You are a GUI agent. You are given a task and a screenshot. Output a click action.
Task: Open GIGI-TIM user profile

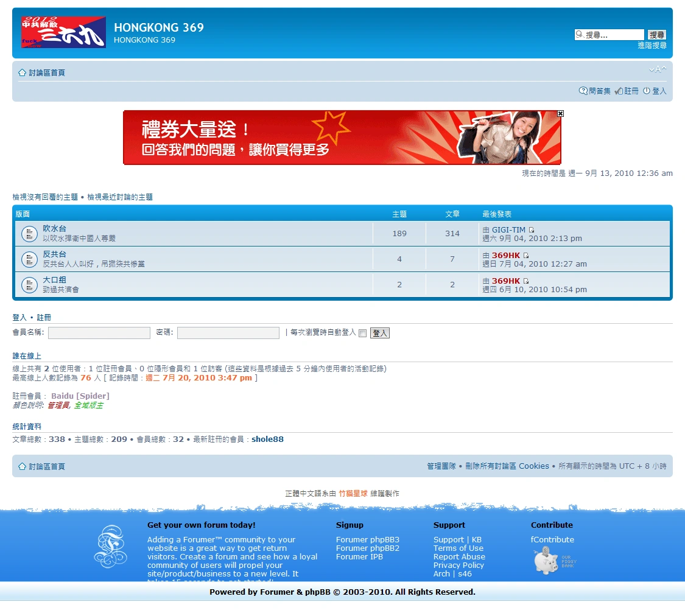tap(508, 230)
